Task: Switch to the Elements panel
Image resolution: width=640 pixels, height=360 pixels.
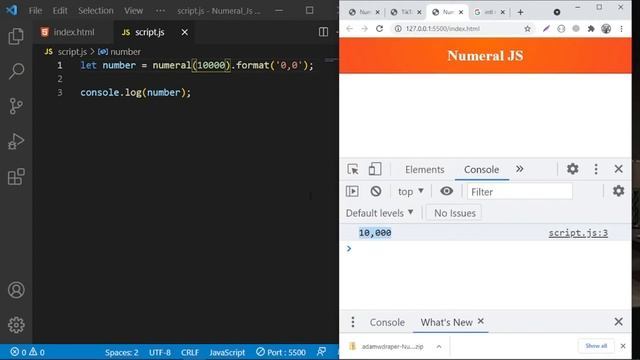Action: [424, 169]
